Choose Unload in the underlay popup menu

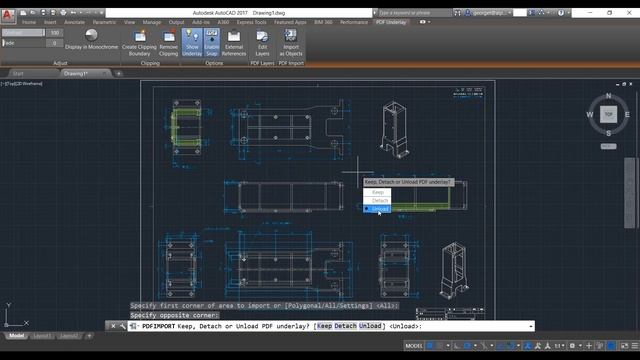point(377,209)
